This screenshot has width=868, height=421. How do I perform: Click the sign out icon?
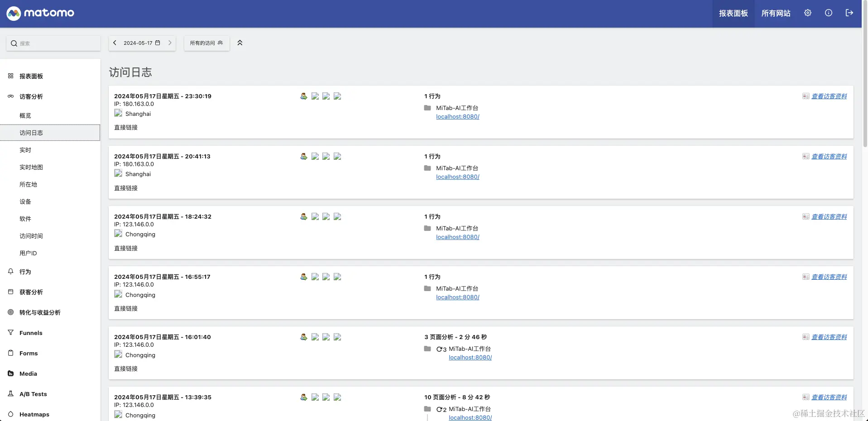(849, 13)
